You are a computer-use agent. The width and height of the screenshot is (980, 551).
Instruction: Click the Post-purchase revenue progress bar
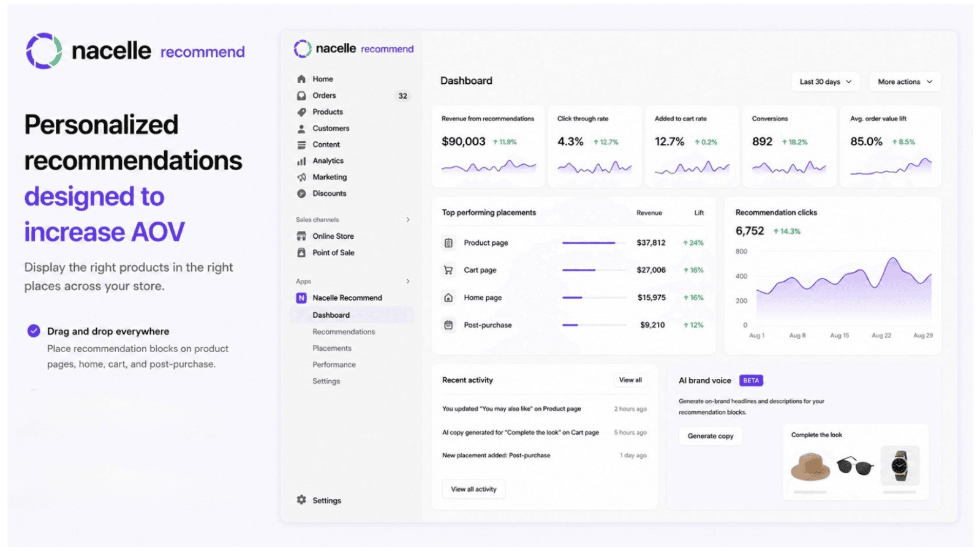[x=594, y=325]
